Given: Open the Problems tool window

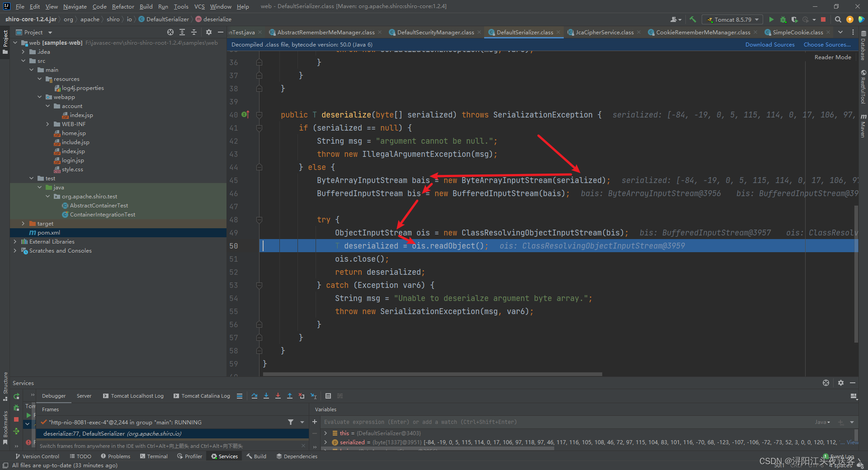Looking at the screenshot, I should click(116, 456).
